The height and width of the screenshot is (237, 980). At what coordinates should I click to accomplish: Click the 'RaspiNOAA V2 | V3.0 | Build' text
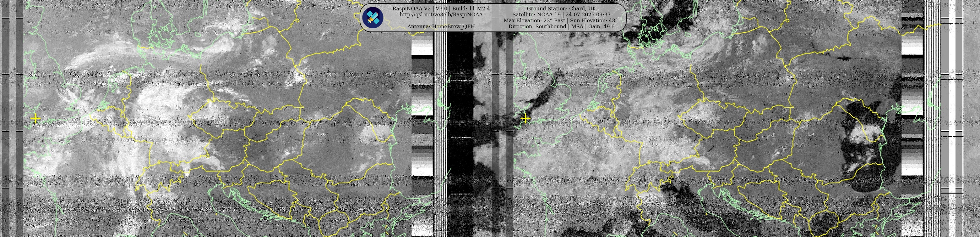coord(441,8)
